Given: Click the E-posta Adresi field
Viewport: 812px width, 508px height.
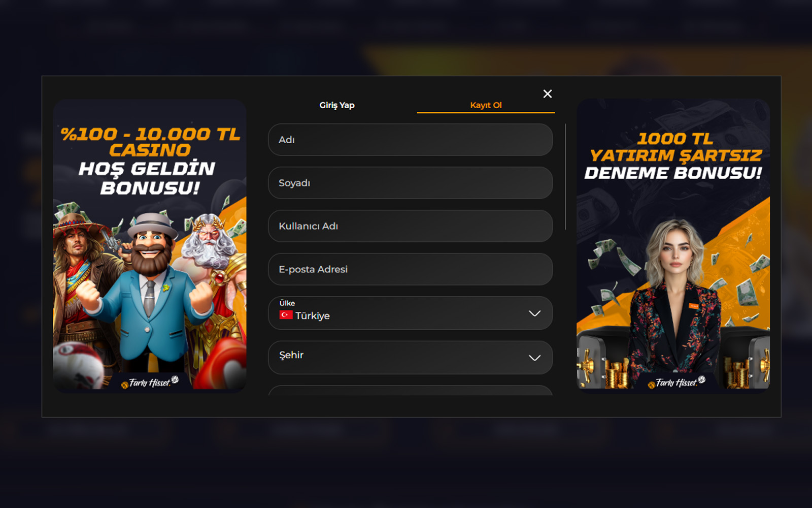Looking at the screenshot, I should (410, 269).
